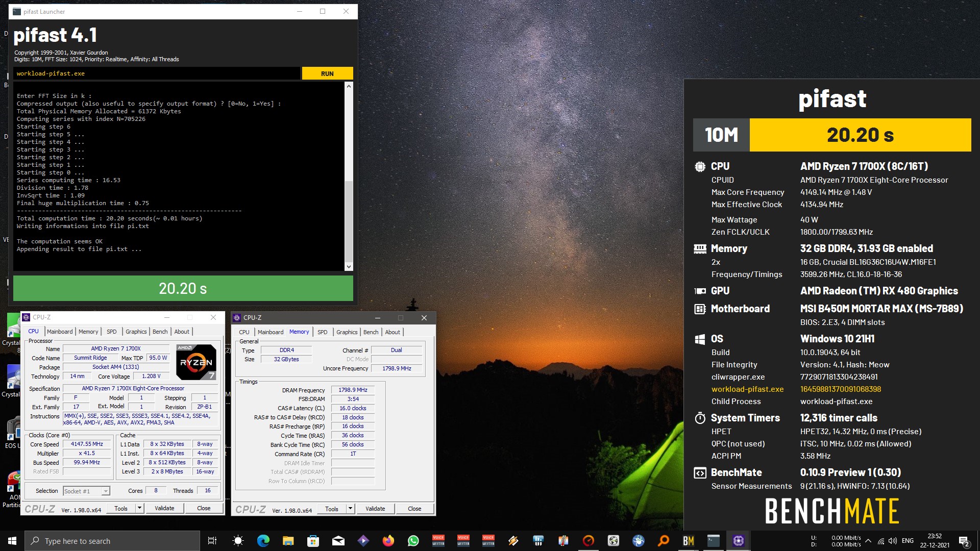980x551 pixels.
Task: Open the terminal window icon on taskbar
Action: [713, 541]
